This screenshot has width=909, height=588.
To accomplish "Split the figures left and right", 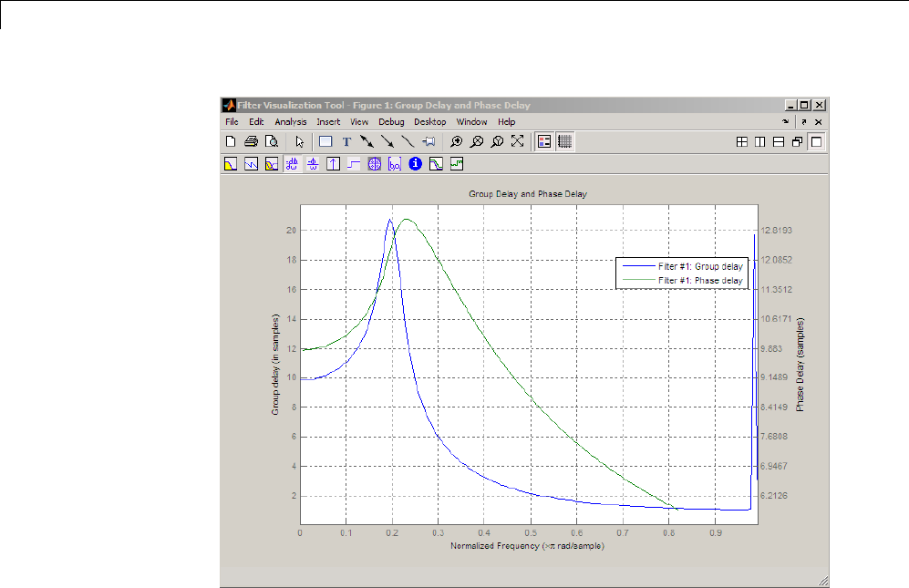I will click(x=760, y=141).
